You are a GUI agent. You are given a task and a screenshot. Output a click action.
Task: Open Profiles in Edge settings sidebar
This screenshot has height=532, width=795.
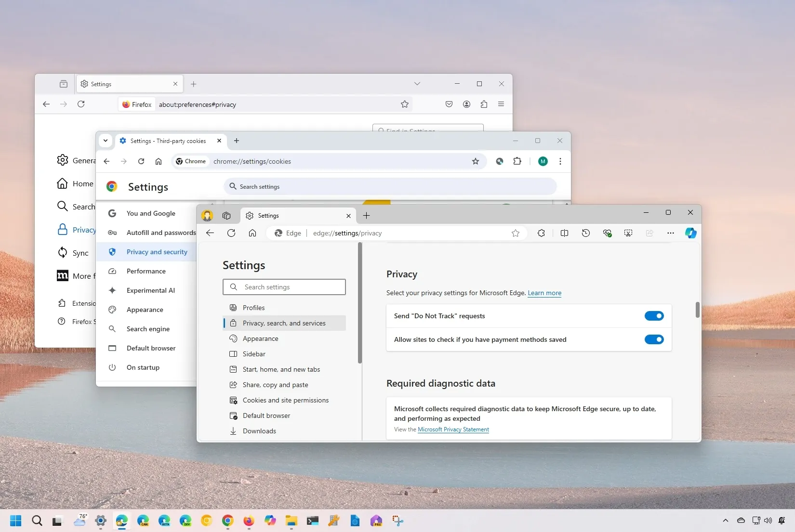(285, 308)
